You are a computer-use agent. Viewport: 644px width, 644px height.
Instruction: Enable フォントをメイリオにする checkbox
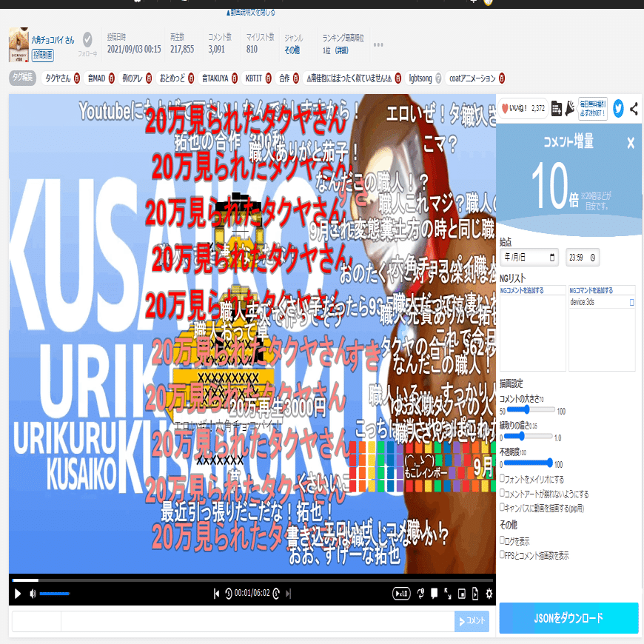coord(502,478)
